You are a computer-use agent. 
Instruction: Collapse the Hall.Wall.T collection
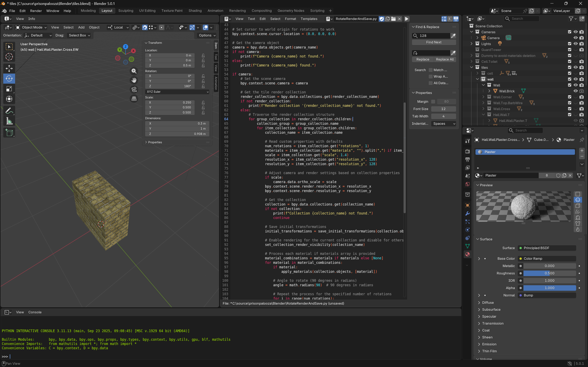(483, 115)
